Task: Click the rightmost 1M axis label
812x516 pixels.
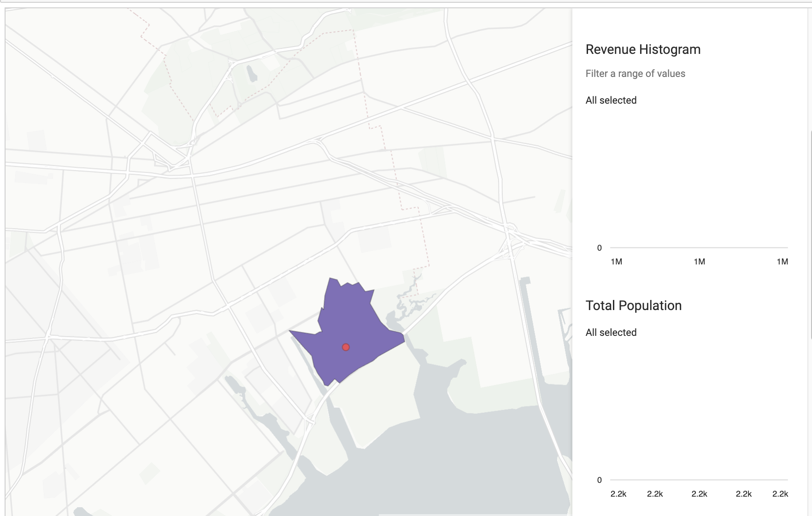Action: 783,262
